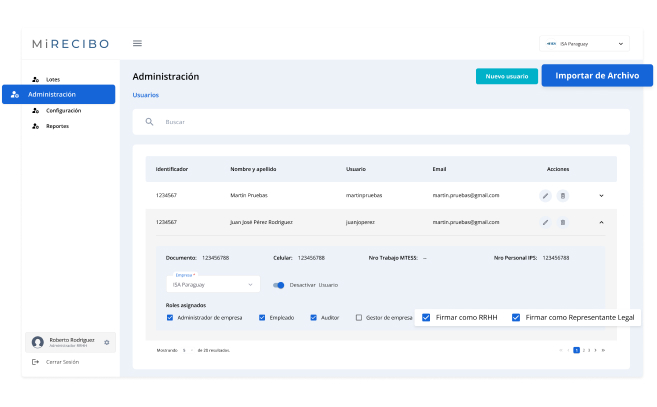Image resolution: width=657 pixels, height=407 pixels.
Task: Click the Roberto Rodriguez avatar icon
Action: coord(38,342)
